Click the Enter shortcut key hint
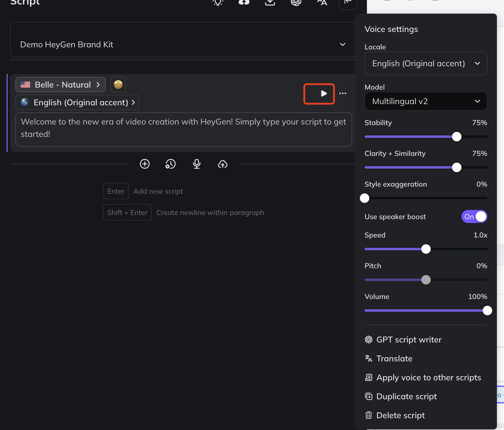Viewport: 504px width, 430px height. click(x=116, y=191)
